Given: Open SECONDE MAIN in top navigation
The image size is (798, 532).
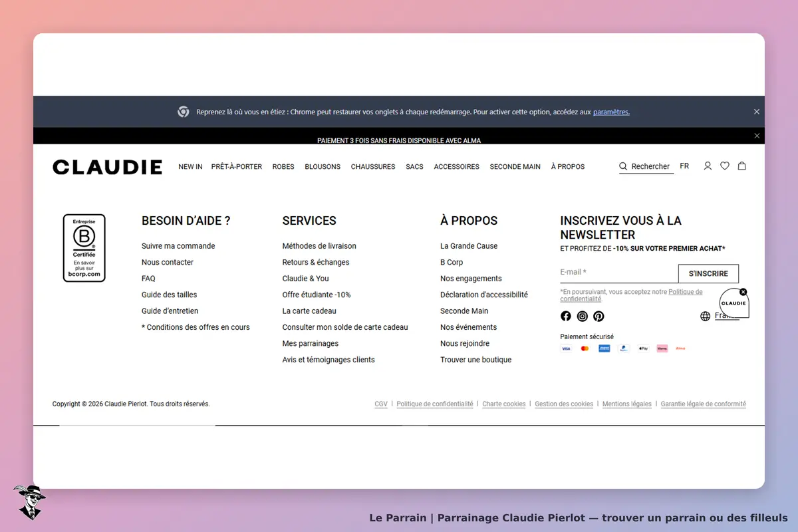Looking at the screenshot, I should (x=515, y=167).
